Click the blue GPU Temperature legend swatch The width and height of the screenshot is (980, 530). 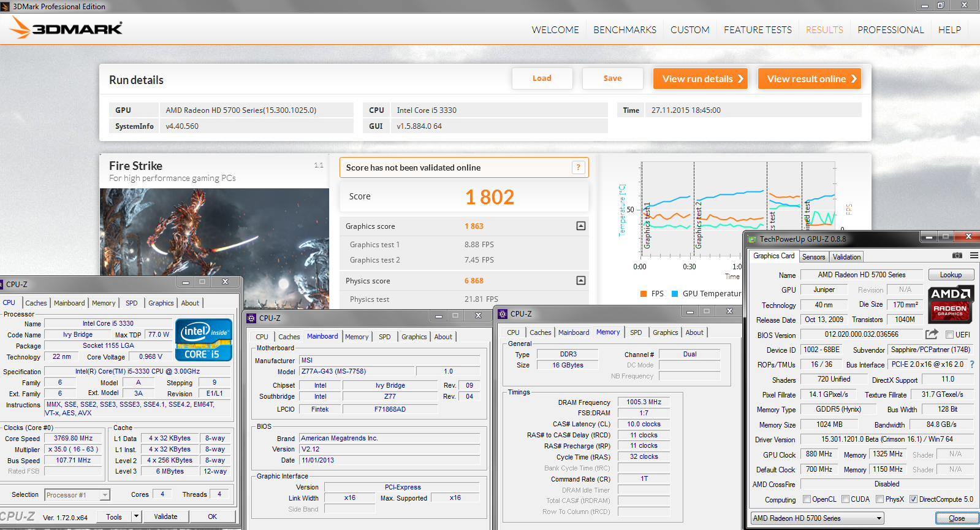point(675,294)
